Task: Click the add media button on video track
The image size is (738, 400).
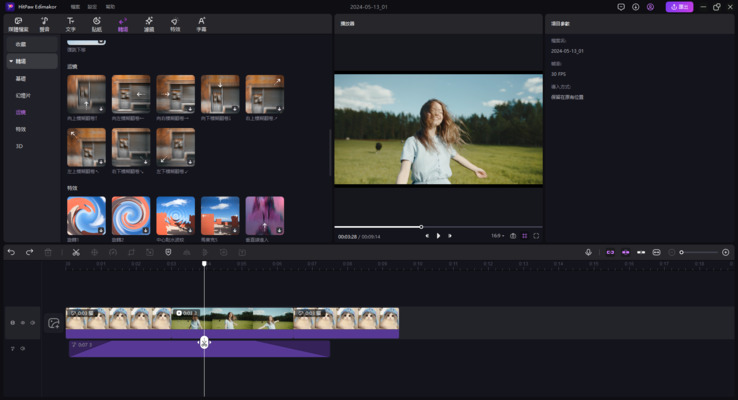Action: (x=54, y=323)
